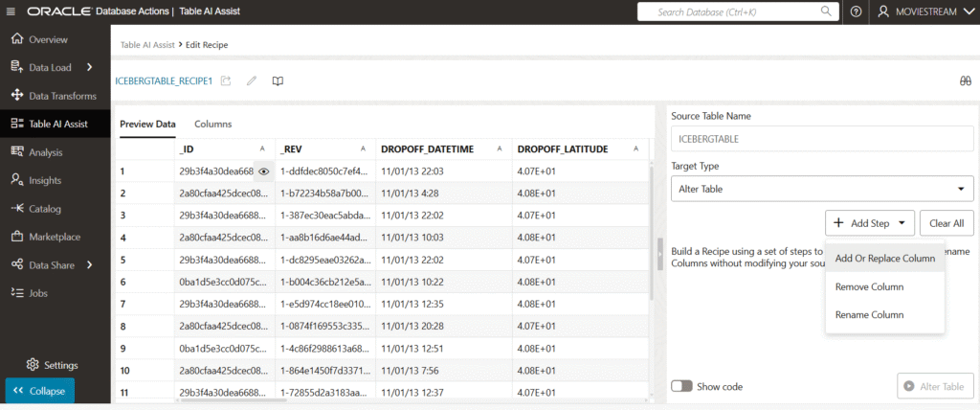Click the binoculars icon at top right

point(965,81)
